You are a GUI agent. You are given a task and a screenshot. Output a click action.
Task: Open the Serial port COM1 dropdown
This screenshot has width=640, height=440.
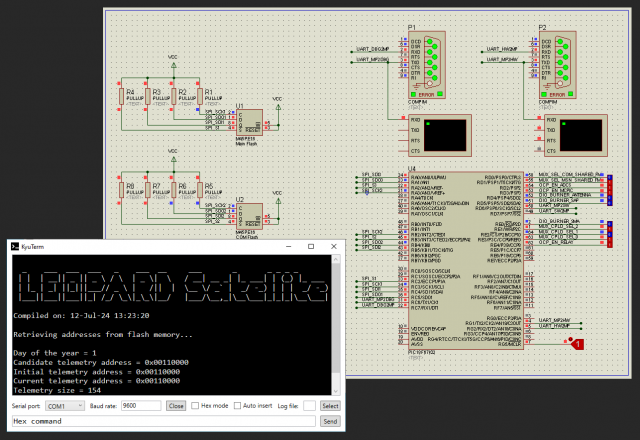[x=64, y=406]
